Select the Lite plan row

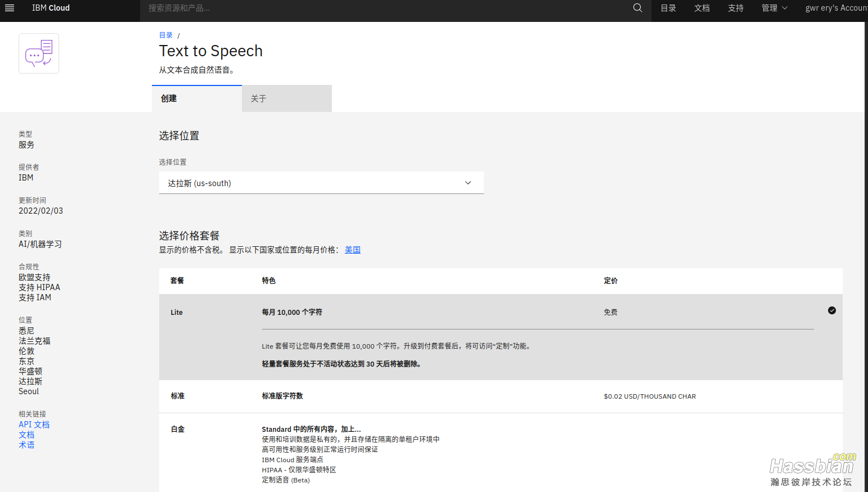click(501, 337)
